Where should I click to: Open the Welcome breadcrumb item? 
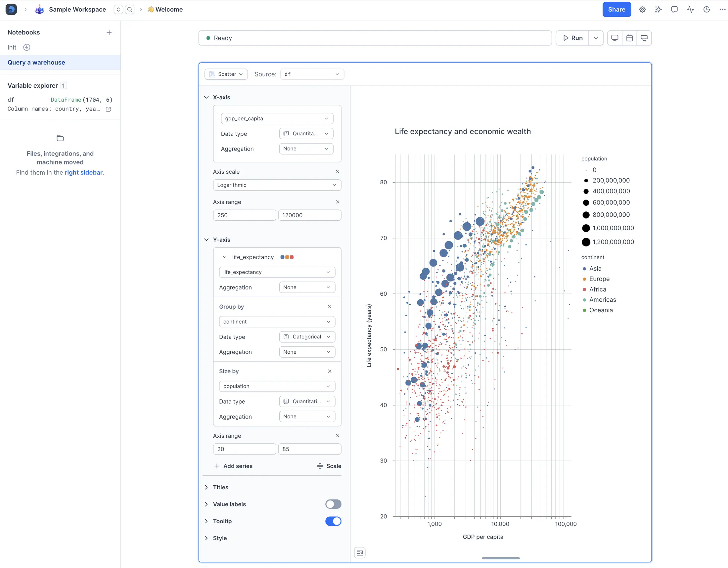(x=165, y=9)
